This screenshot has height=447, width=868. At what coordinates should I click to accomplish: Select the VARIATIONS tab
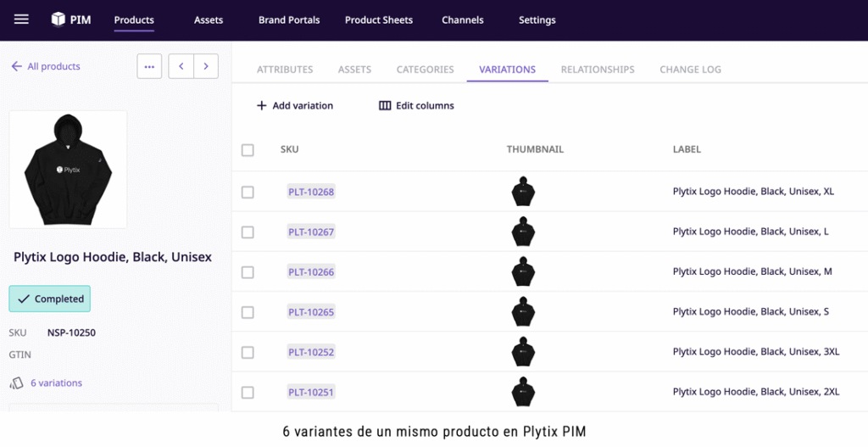tap(507, 70)
